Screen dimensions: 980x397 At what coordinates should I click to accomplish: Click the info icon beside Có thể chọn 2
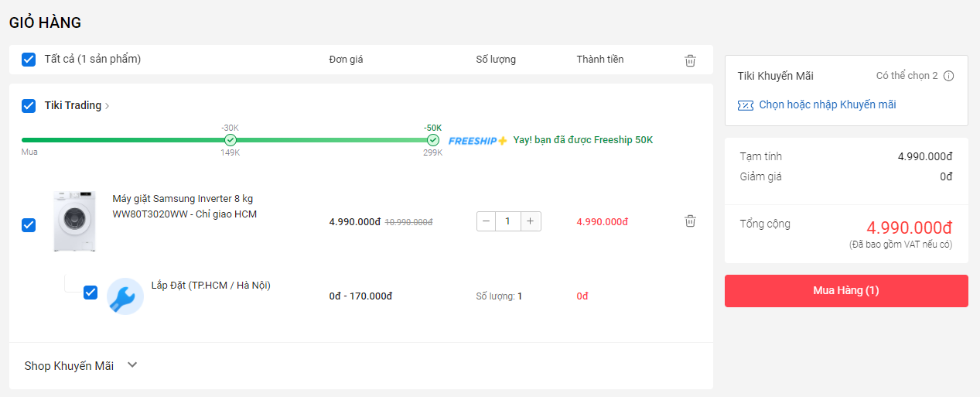[949, 76]
